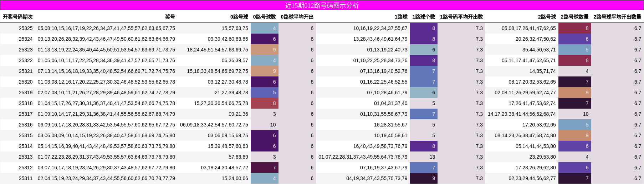Click 0路号球 cell 09,21,36
The height and width of the screenshot is (184, 644).
[x=238, y=114]
